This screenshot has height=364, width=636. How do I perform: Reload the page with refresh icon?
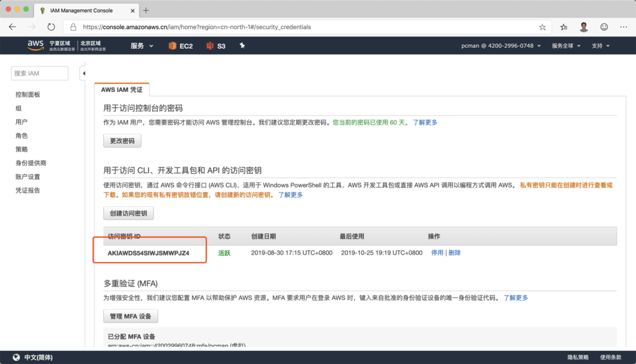[51, 27]
